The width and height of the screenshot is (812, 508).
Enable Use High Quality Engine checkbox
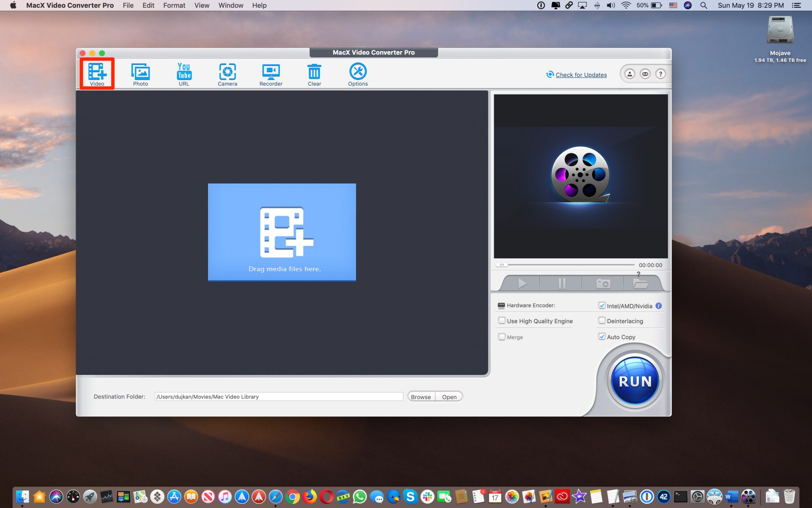point(502,321)
